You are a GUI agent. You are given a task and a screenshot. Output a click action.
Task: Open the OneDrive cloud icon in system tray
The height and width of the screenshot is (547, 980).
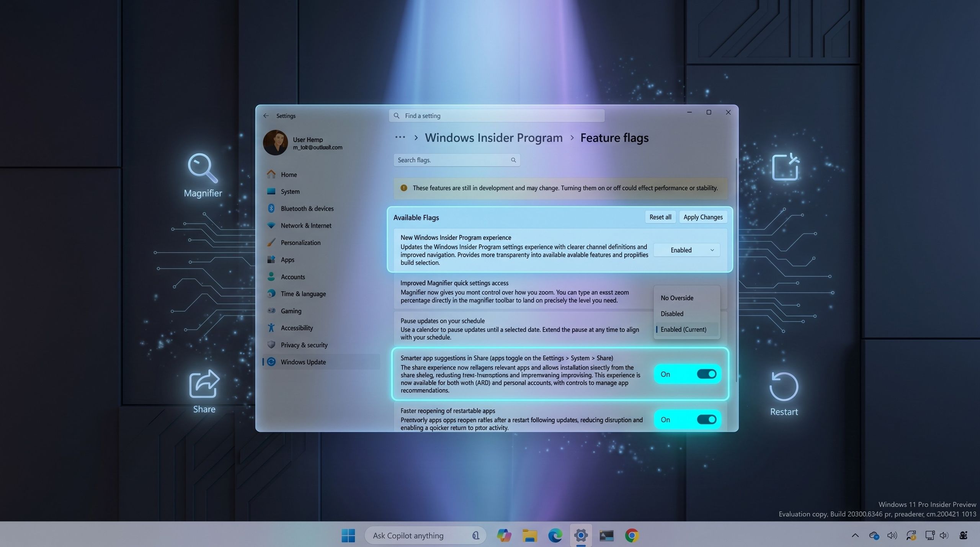[874, 536]
